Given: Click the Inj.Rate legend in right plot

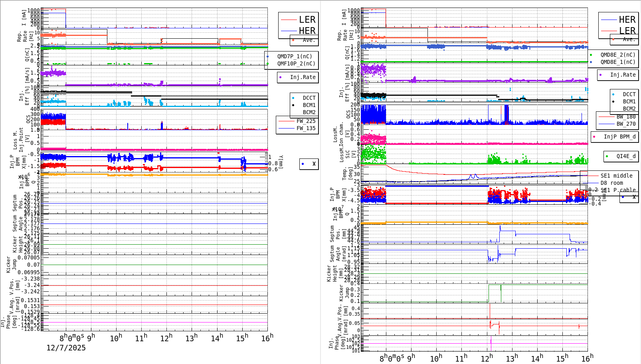Looking at the screenshot, I should tap(623, 75).
